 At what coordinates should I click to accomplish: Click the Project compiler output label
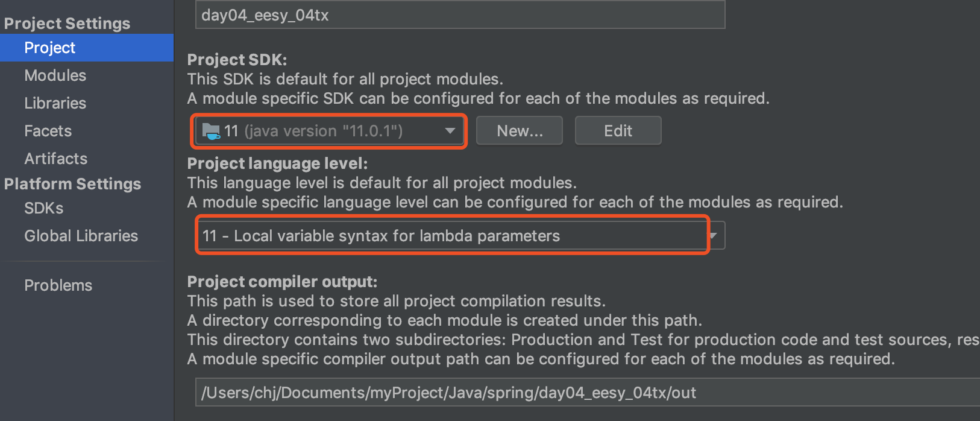point(282,282)
